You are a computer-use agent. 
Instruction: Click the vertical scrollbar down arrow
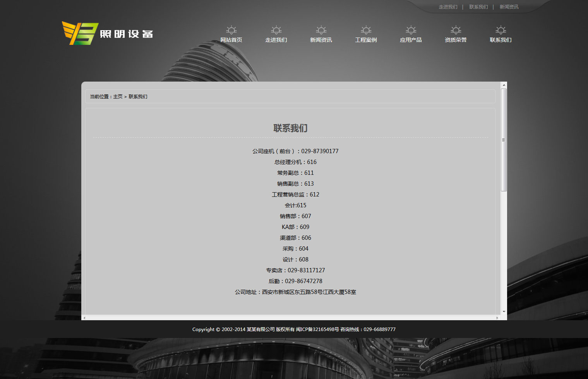click(x=504, y=311)
